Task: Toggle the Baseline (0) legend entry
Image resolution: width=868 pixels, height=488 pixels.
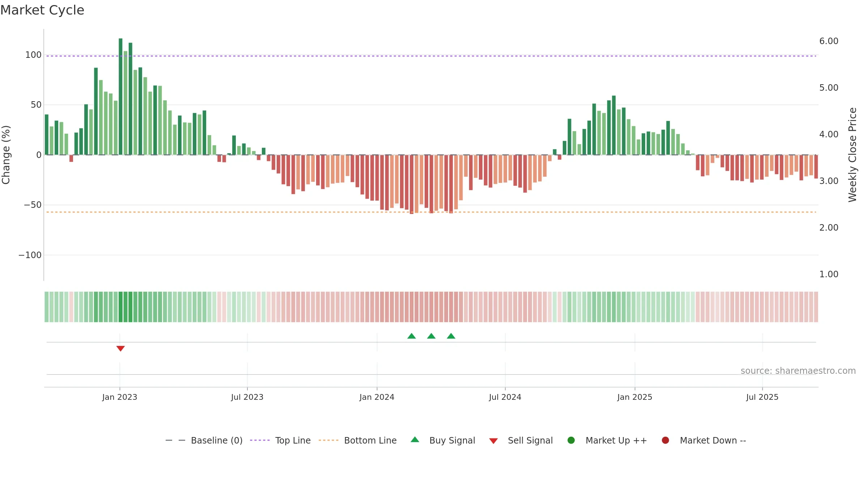Action: tap(204, 440)
